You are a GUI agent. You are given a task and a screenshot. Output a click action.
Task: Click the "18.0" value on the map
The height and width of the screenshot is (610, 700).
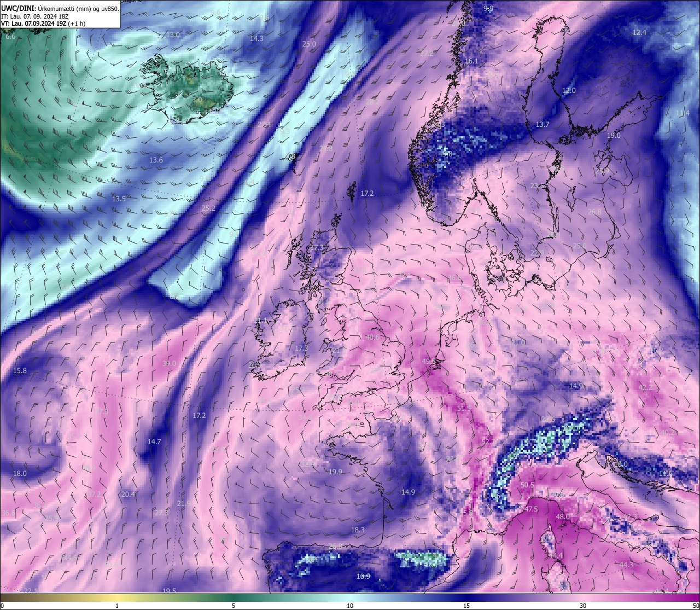click(x=20, y=474)
